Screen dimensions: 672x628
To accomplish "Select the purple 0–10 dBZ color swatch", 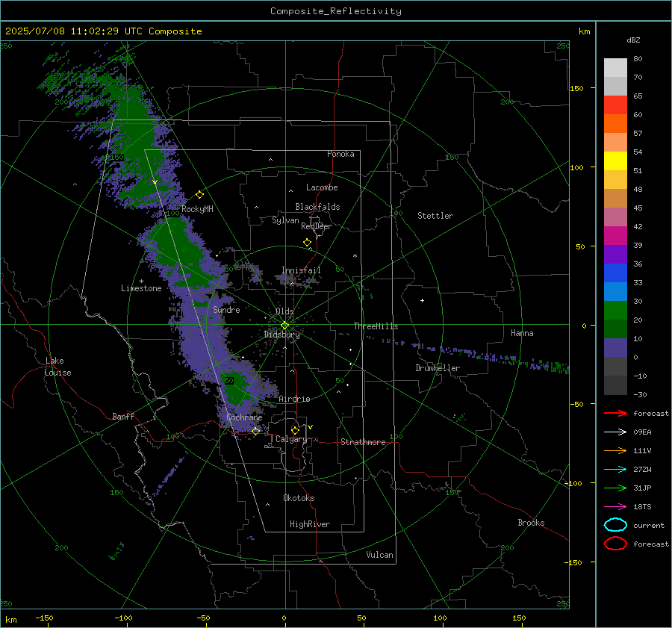I will click(x=615, y=348).
